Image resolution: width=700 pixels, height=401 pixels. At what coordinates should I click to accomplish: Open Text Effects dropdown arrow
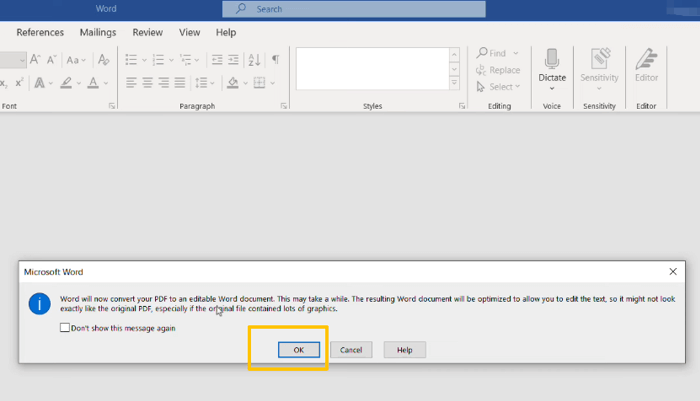tap(50, 83)
